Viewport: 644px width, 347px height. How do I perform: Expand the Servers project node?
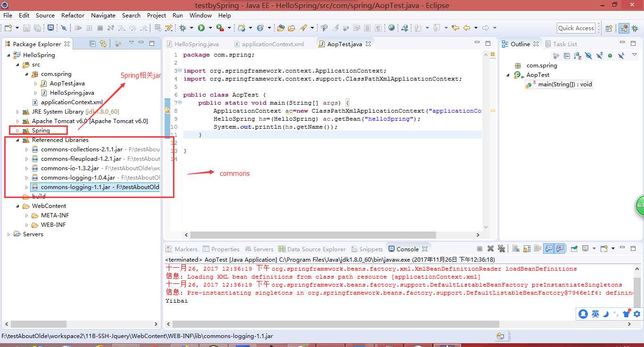click(9, 234)
